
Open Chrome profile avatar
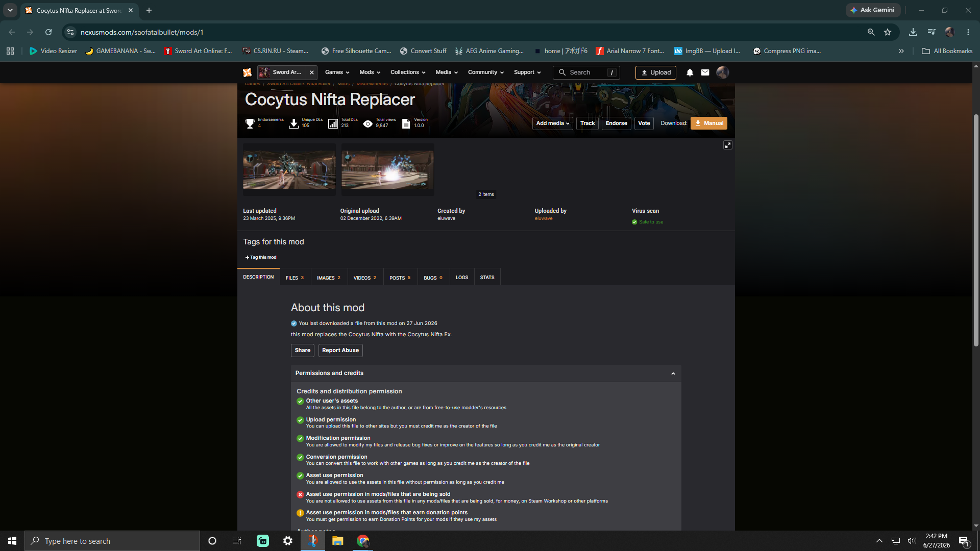[950, 32]
